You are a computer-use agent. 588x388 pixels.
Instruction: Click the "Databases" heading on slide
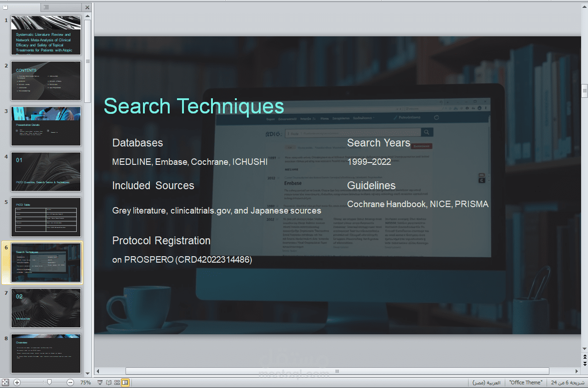[137, 143]
